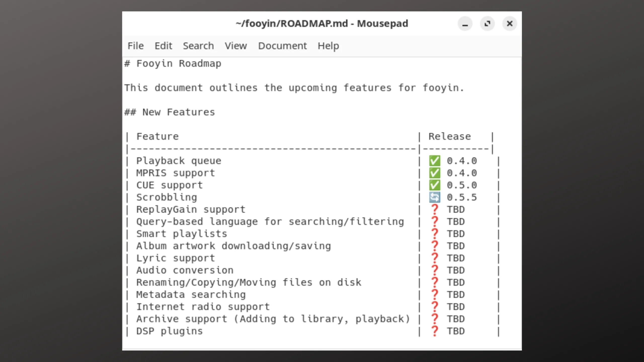Click the question mark in Archive support row
The image size is (644, 362).
[434, 319]
